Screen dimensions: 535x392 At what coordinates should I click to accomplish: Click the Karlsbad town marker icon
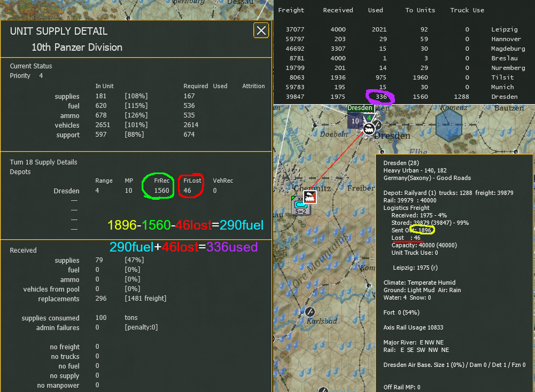click(x=310, y=311)
